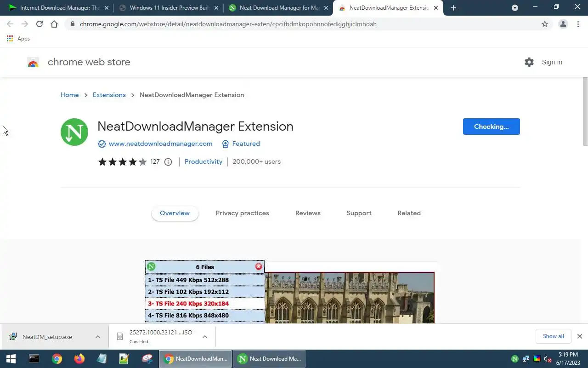Image resolution: width=588 pixels, height=368 pixels.
Task: Open the tab search dropdown
Action: click(x=515, y=8)
